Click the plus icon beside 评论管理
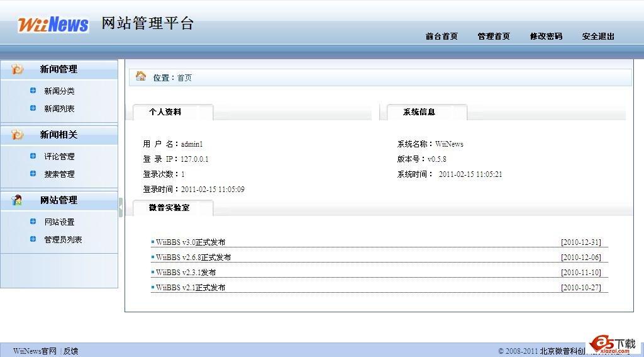The image size is (644, 357). tap(33, 156)
